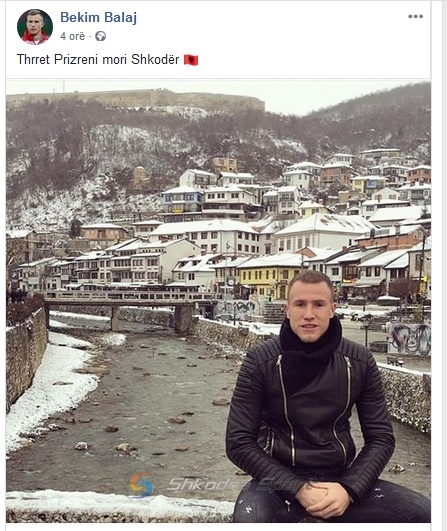
Task: Click the graffiti wall on the right
Action: [x=409, y=339]
